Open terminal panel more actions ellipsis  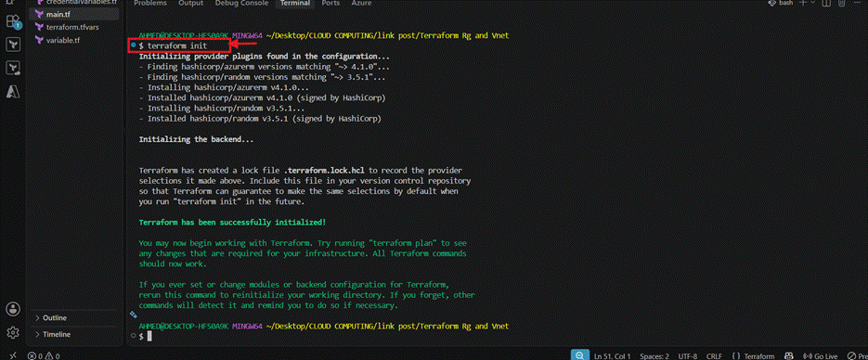857,3
